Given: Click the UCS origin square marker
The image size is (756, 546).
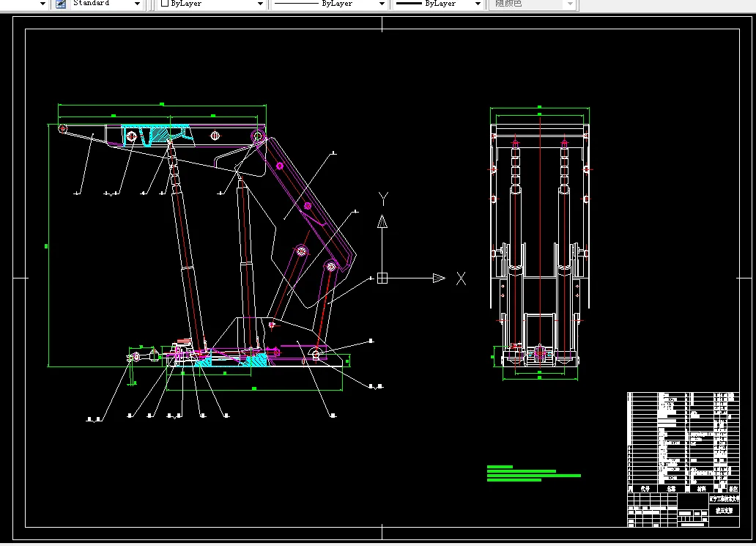Looking at the screenshot, I should (x=382, y=278).
